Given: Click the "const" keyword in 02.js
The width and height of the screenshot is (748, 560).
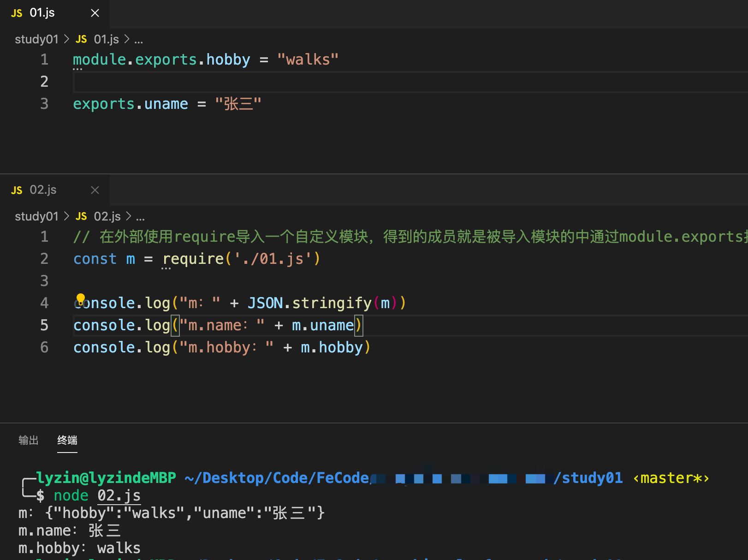Looking at the screenshot, I should click(95, 259).
